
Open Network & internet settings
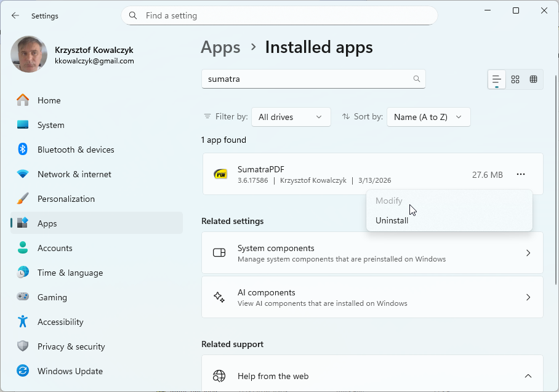(97, 174)
